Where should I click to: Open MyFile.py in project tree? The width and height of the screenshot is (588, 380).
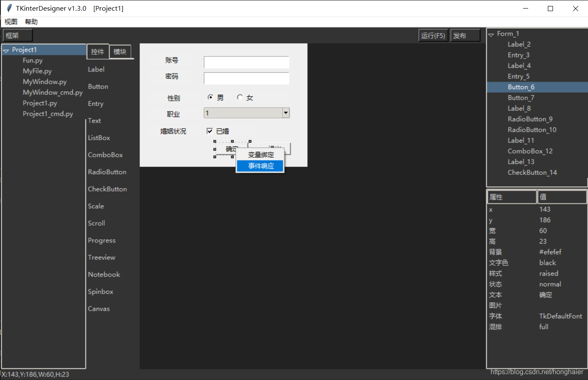point(37,71)
